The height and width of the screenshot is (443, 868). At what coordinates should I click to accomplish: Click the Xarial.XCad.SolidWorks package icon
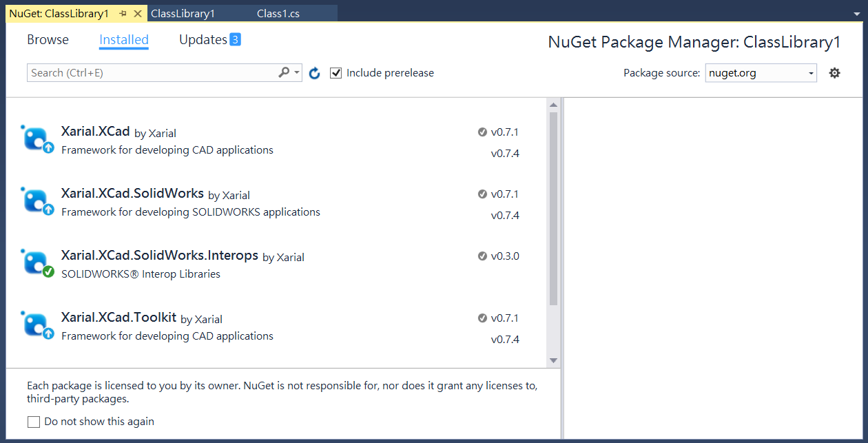38,201
